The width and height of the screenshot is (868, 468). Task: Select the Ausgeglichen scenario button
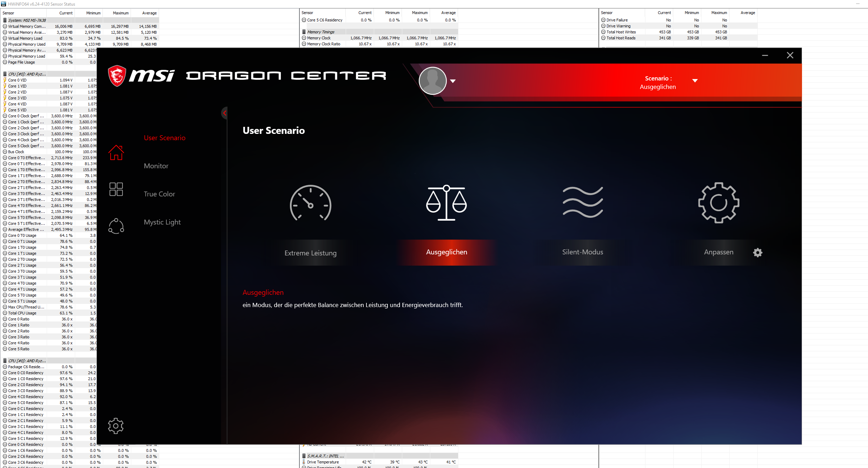pos(446,252)
